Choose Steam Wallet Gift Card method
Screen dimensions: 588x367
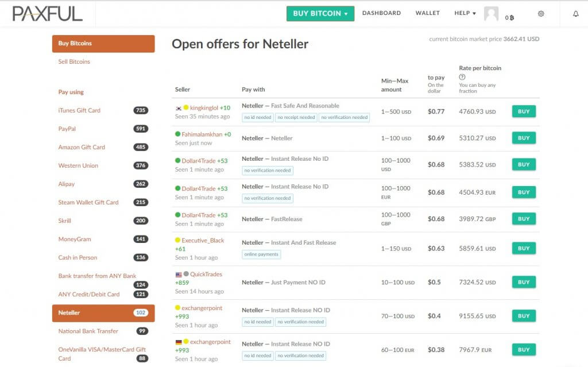(x=88, y=202)
